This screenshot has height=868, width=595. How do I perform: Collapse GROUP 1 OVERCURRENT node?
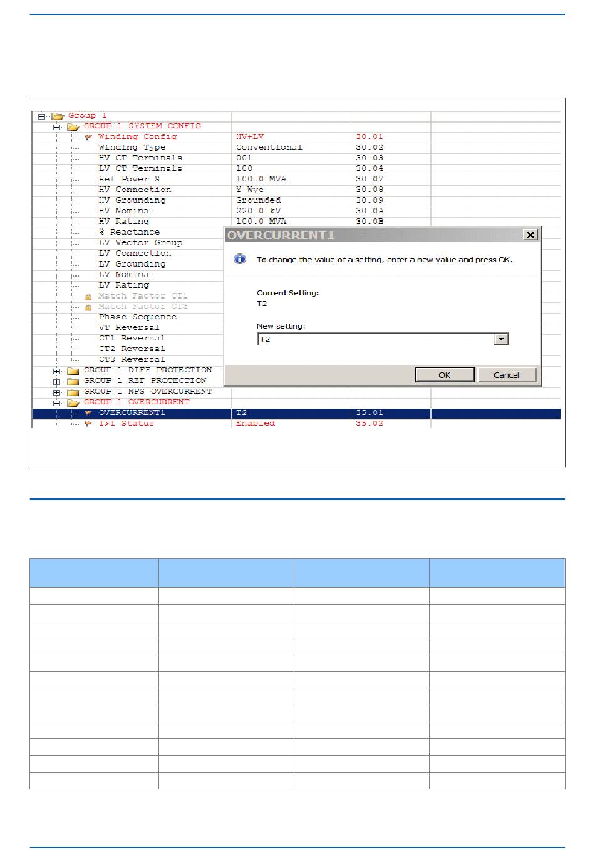pyautogui.click(x=57, y=402)
